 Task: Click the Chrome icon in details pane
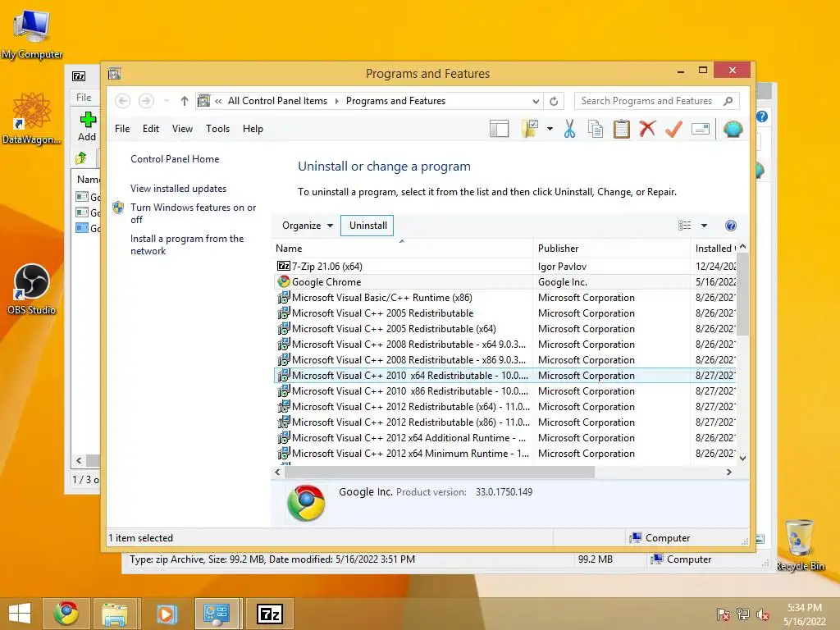point(306,503)
